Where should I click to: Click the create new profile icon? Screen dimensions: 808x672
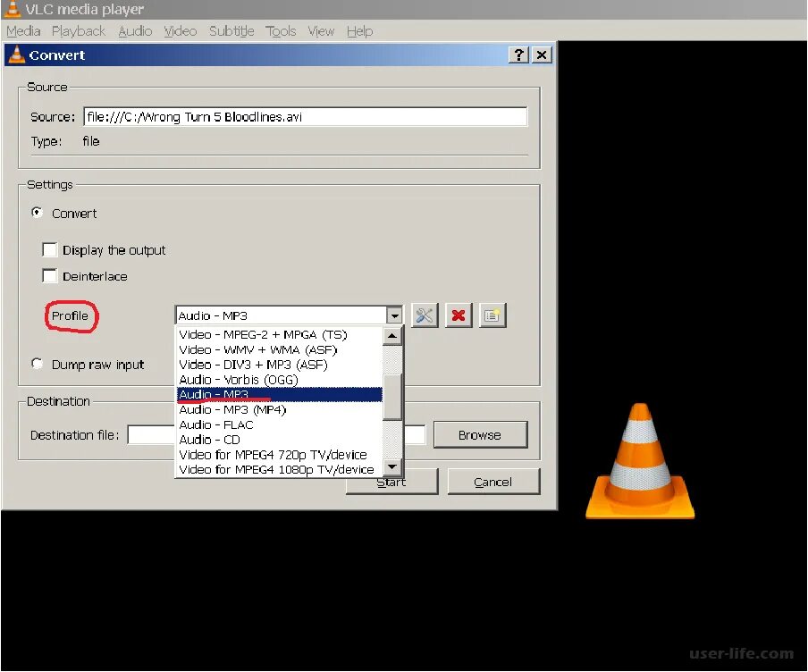[492, 315]
